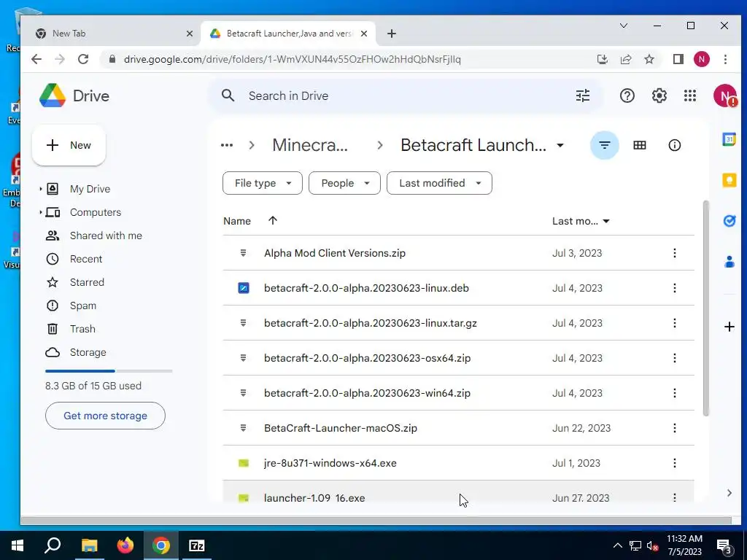Open Drive settings gear
The image size is (747, 560).
659,96
